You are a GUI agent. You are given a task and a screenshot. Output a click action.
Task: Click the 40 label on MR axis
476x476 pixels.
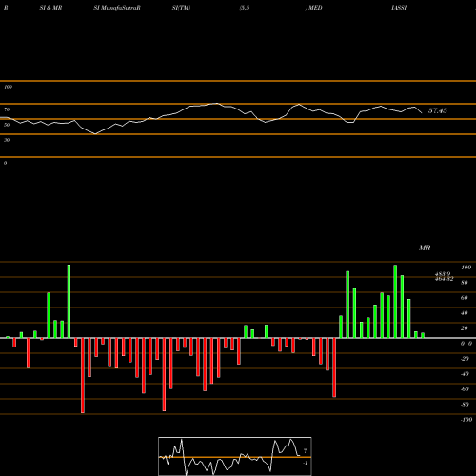tap(464, 313)
